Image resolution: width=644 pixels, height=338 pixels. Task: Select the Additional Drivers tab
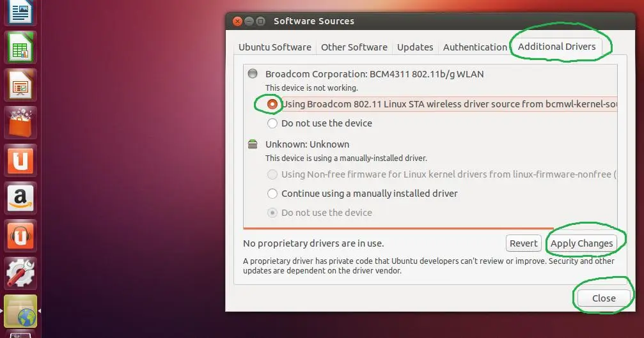556,47
